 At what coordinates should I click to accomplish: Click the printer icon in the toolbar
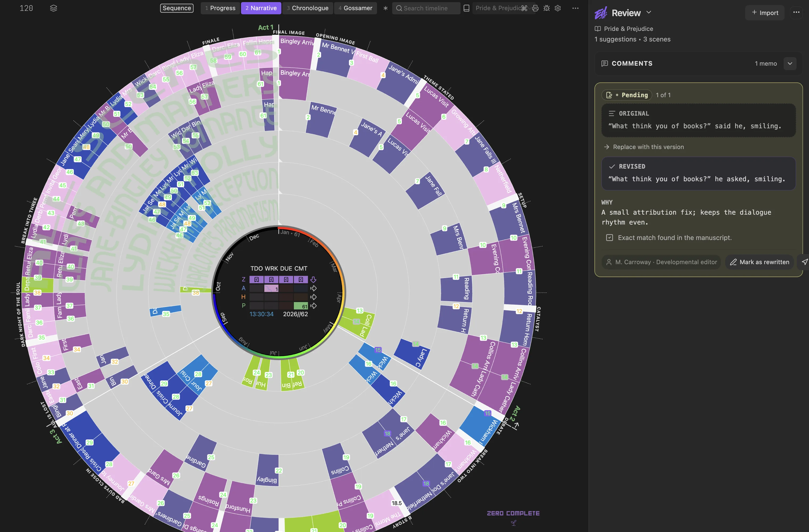click(535, 8)
